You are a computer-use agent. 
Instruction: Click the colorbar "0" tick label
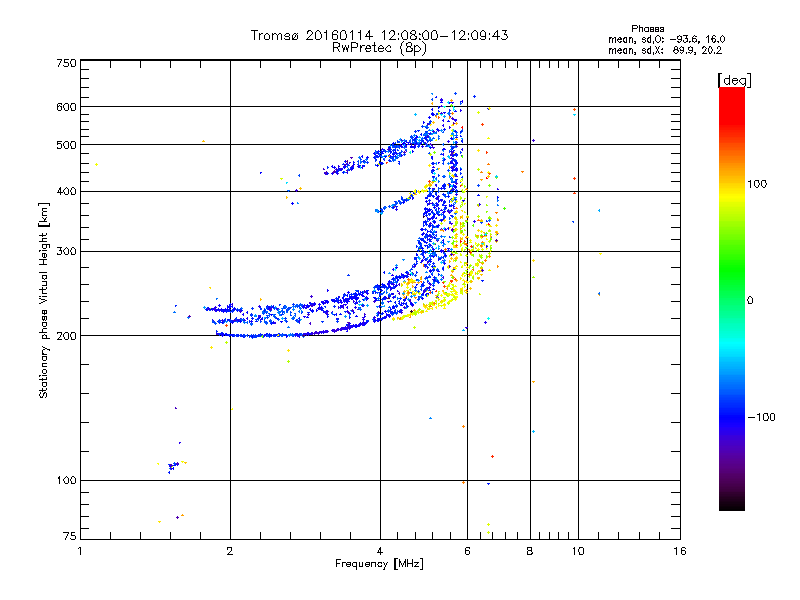(x=750, y=300)
